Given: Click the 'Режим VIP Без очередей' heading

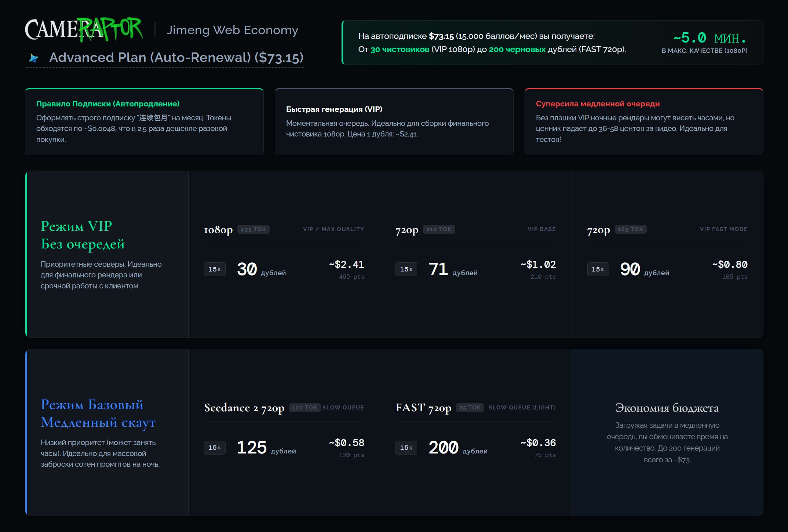Looking at the screenshot, I should click(x=83, y=235).
